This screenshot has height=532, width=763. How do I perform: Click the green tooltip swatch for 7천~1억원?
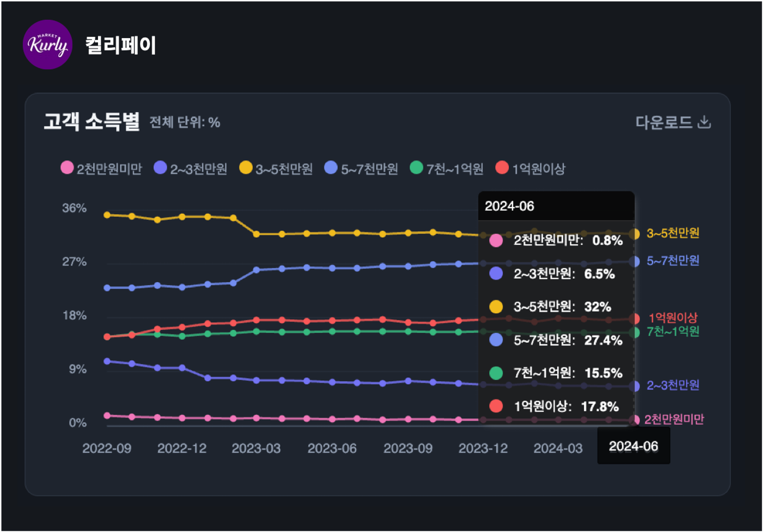click(x=496, y=373)
